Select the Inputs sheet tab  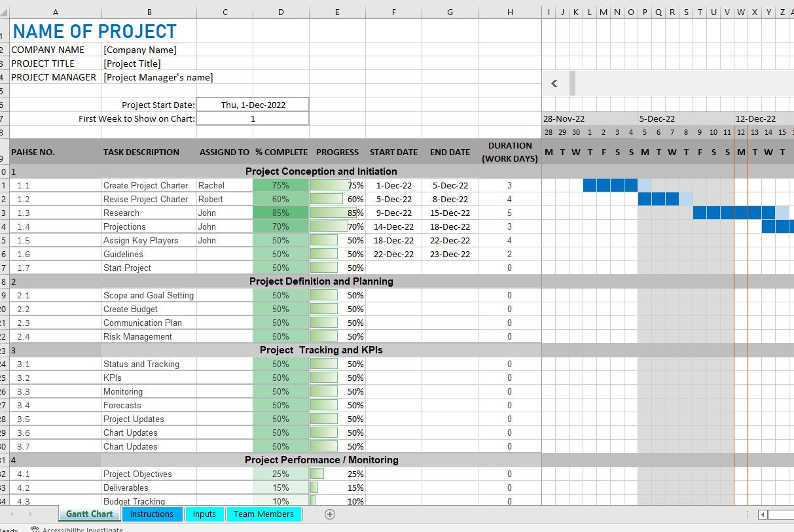click(204, 514)
